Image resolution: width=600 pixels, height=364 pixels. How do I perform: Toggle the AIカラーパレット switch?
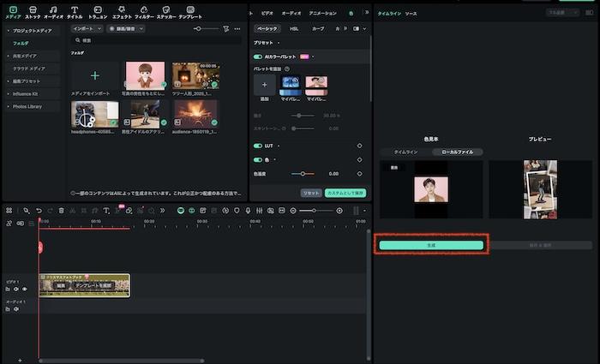pyautogui.click(x=258, y=57)
